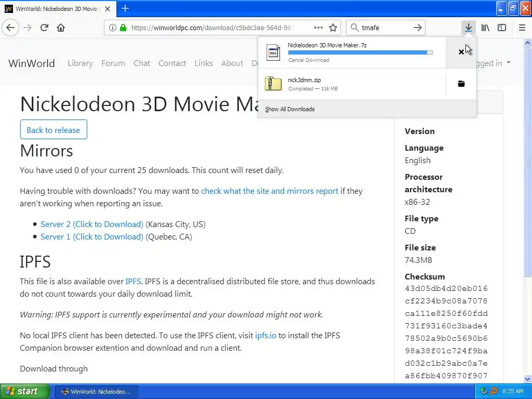Select WinWorld taskbar button
Viewport: 532px width, 399px height.
pos(96,392)
